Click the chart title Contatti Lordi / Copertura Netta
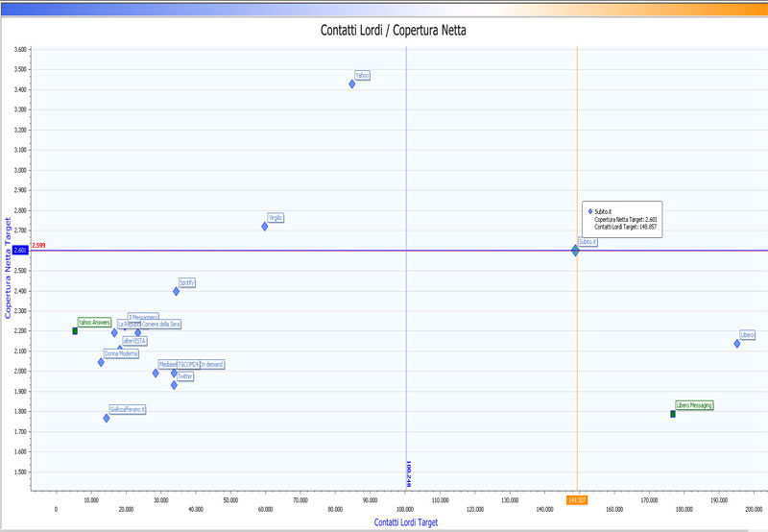This screenshot has height=532, width=768. point(393,30)
